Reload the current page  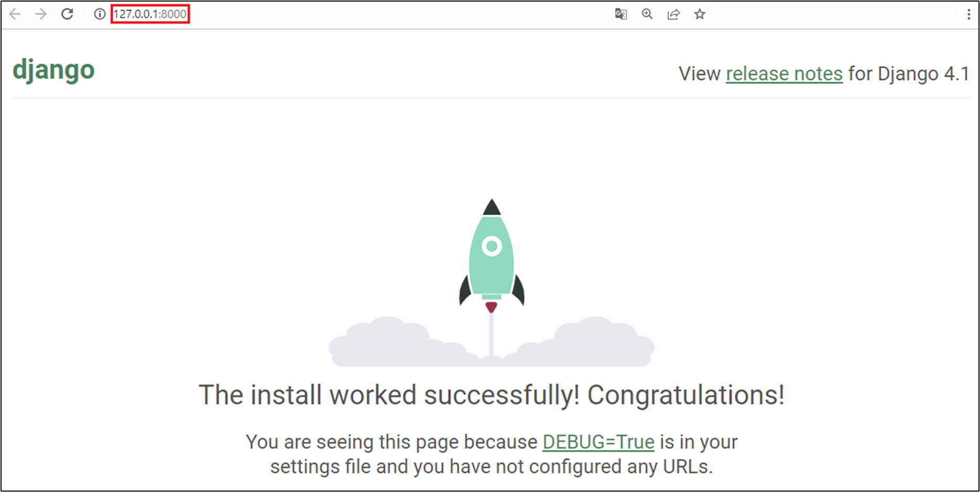[67, 14]
